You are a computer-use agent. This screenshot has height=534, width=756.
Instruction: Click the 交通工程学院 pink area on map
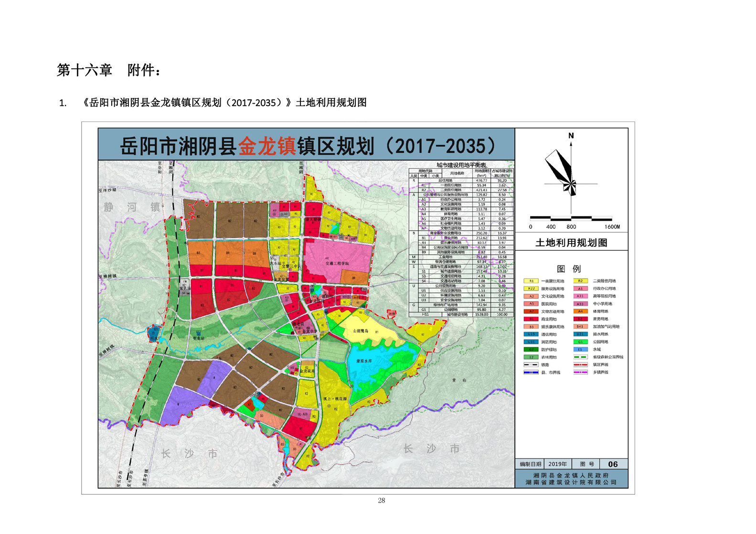click(x=337, y=263)
